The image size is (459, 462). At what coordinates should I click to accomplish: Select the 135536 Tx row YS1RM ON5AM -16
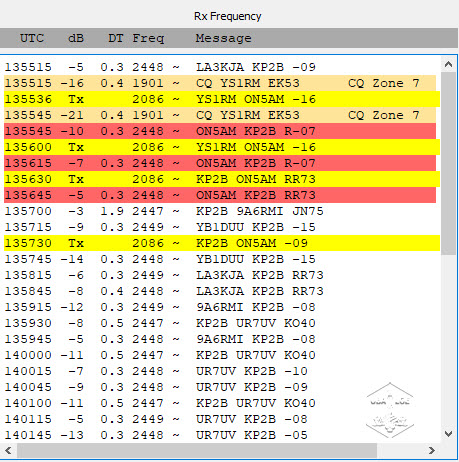(222, 99)
